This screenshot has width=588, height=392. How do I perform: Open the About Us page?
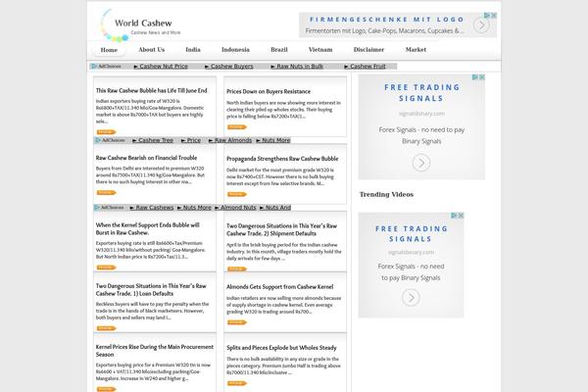152,50
